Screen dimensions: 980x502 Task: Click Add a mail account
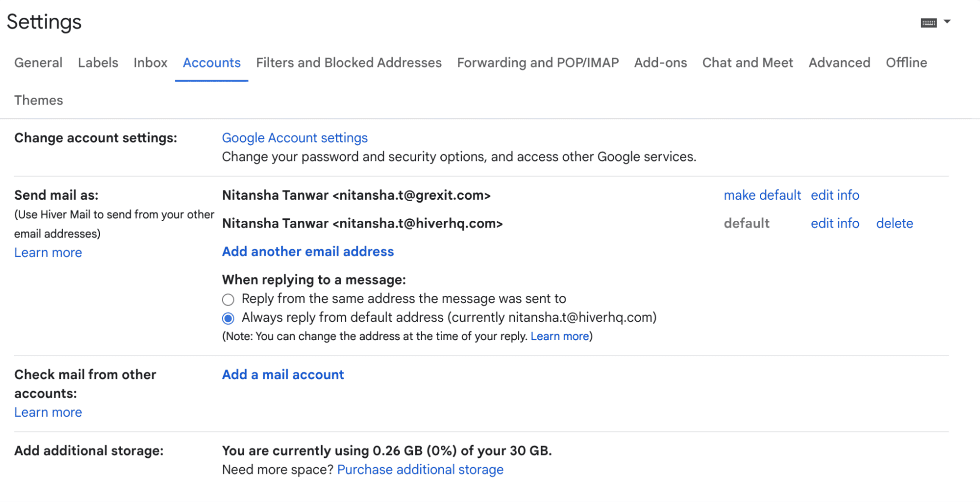[282, 375]
